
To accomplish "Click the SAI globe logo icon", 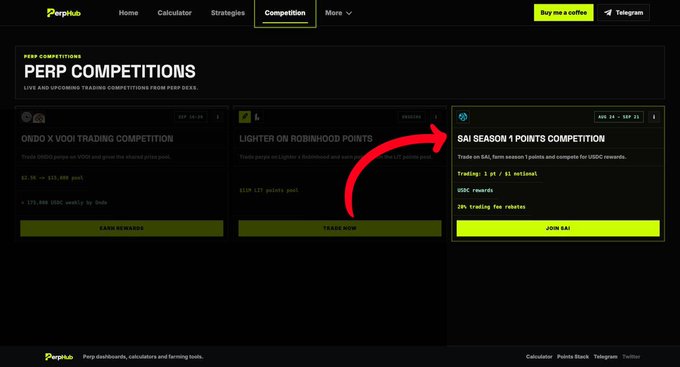I will tap(463, 117).
